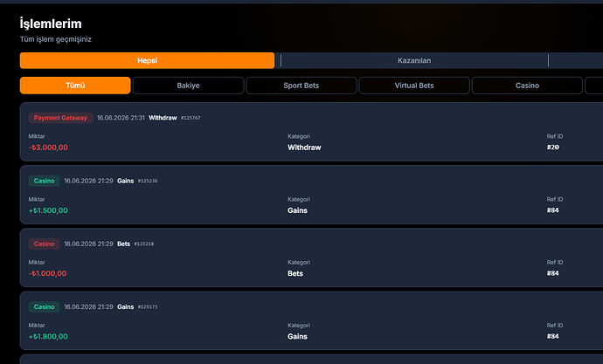603x364 pixels.
Task: Click the İşlemlerim heading
Action: pos(51,24)
